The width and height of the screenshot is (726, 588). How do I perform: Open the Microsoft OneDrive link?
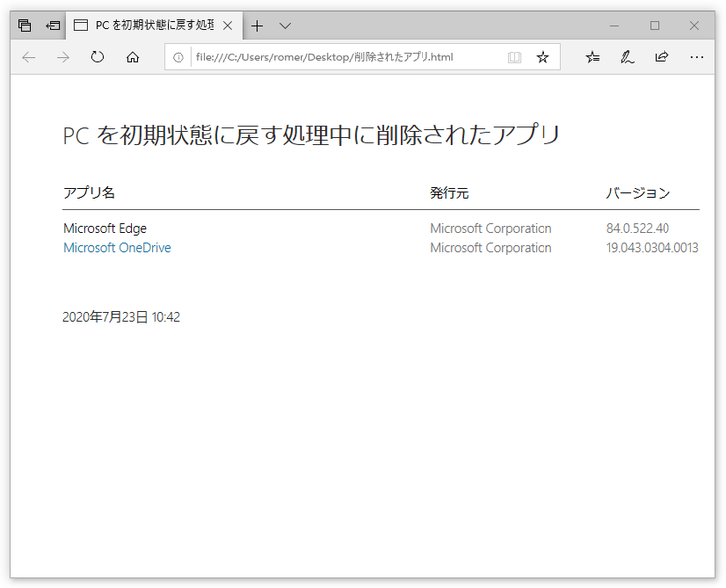click(117, 248)
